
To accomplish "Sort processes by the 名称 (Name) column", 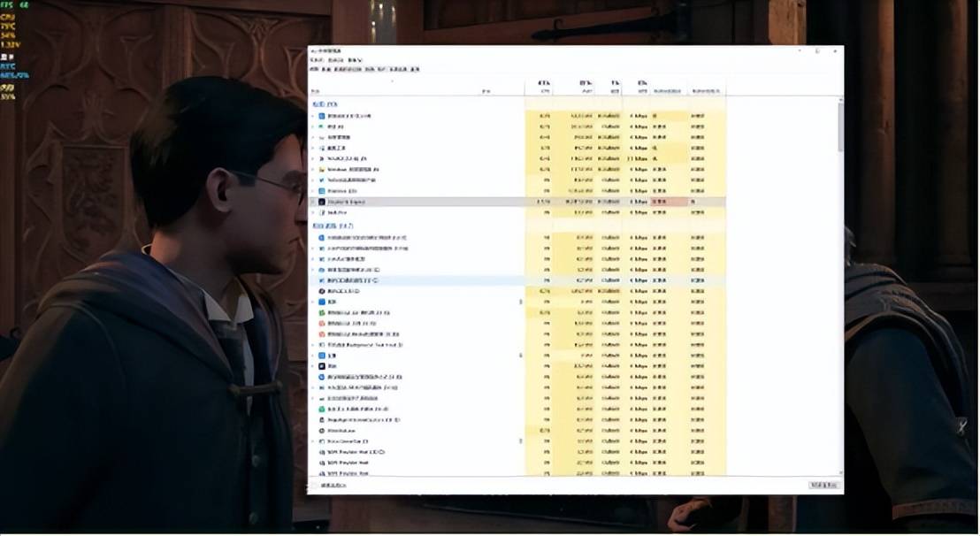I will [x=316, y=91].
